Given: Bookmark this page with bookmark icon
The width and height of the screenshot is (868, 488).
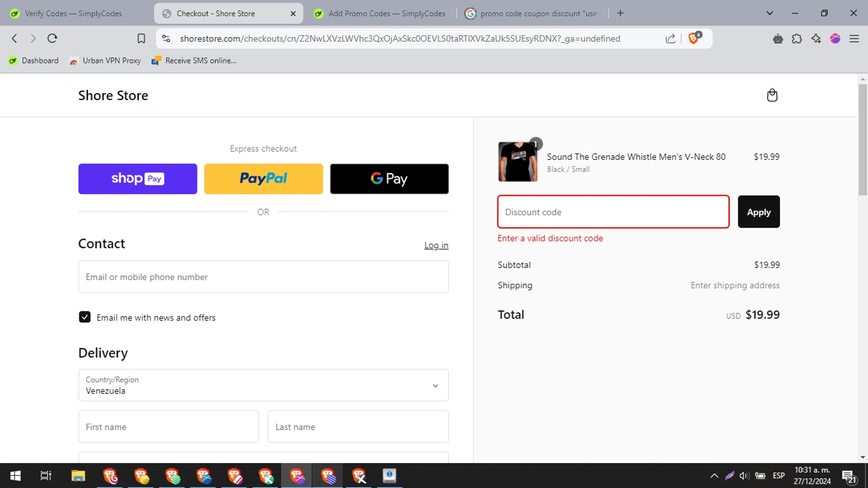Looking at the screenshot, I should pos(141,38).
